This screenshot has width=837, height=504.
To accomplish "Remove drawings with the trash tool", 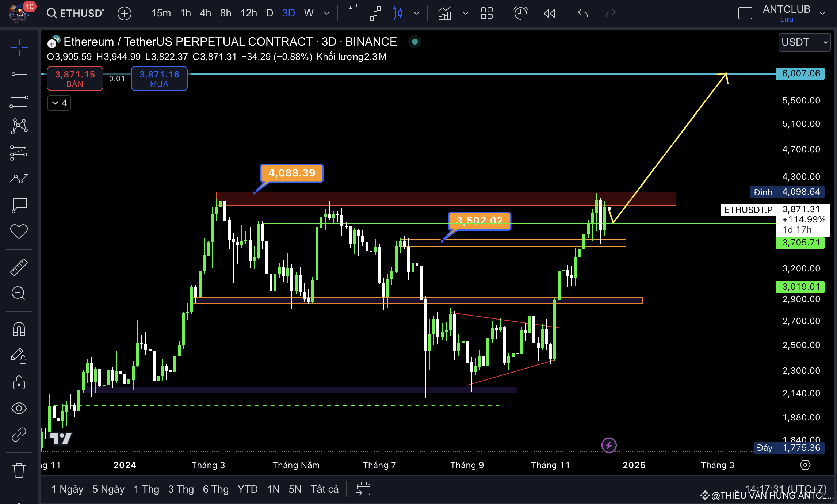I will coord(19,470).
